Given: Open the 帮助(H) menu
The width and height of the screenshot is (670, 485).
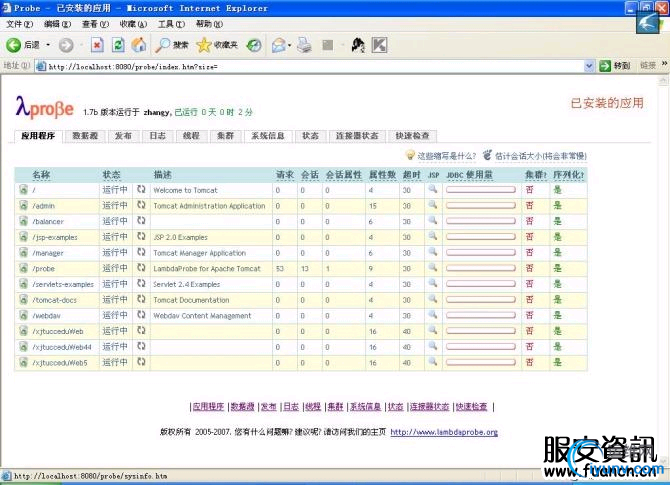Looking at the screenshot, I should [209, 24].
